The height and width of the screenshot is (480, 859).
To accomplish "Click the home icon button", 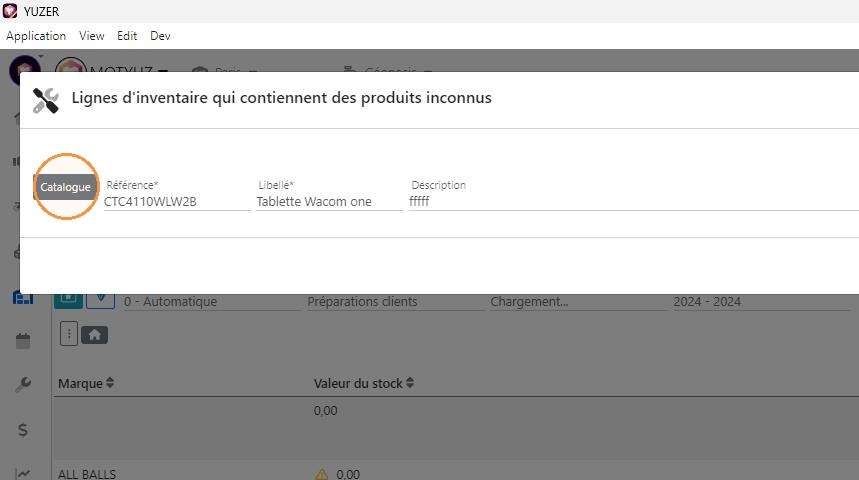I will pyautogui.click(x=94, y=335).
